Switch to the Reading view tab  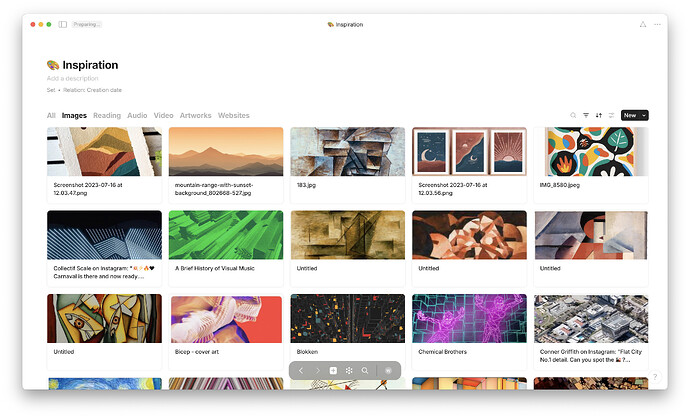pos(107,115)
